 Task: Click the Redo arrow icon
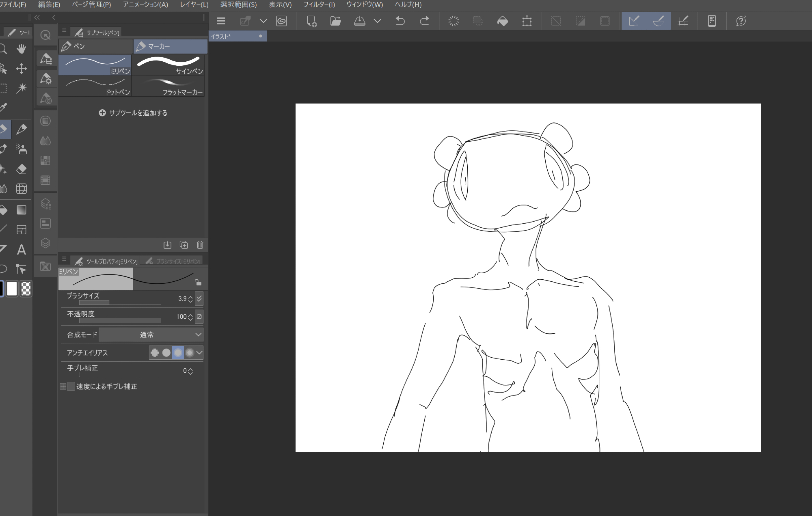point(424,21)
